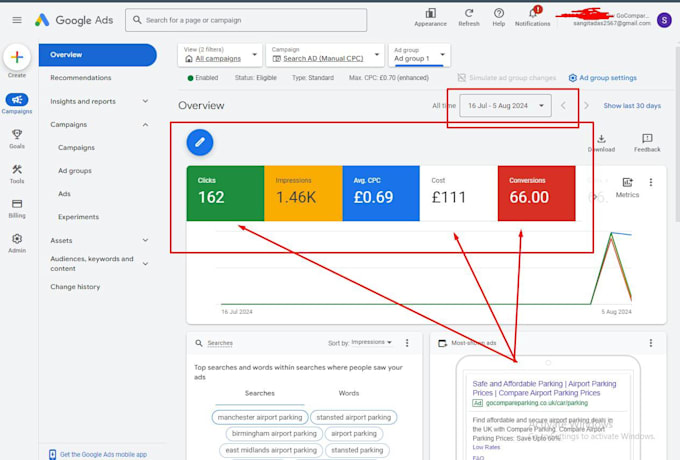This screenshot has height=460, width=680.
Task: Switch to the Searches tab
Action: 260,393
